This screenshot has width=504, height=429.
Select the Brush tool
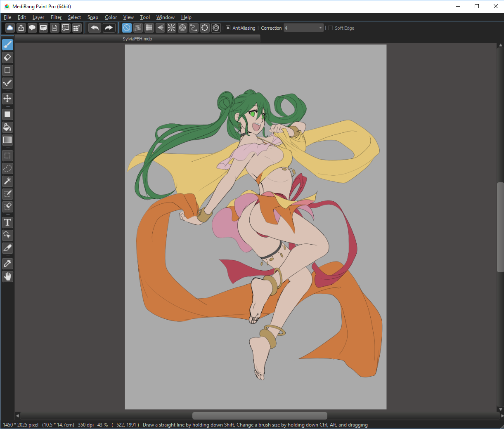[7, 45]
